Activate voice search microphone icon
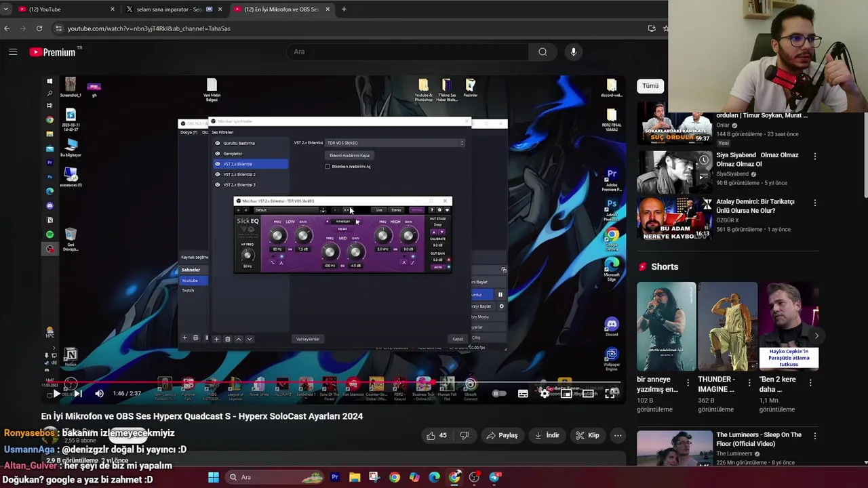The width and height of the screenshot is (868, 488). pyautogui.click(x=574, y=52)
